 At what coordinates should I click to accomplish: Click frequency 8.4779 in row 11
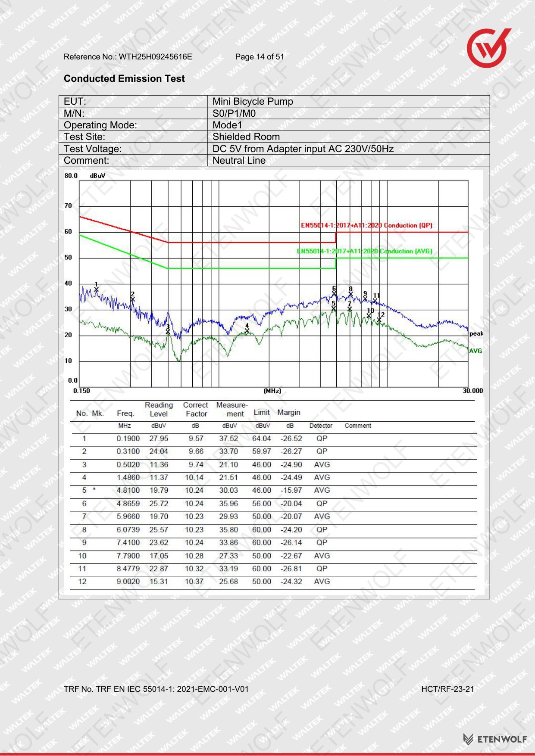[x=128, y=569]
